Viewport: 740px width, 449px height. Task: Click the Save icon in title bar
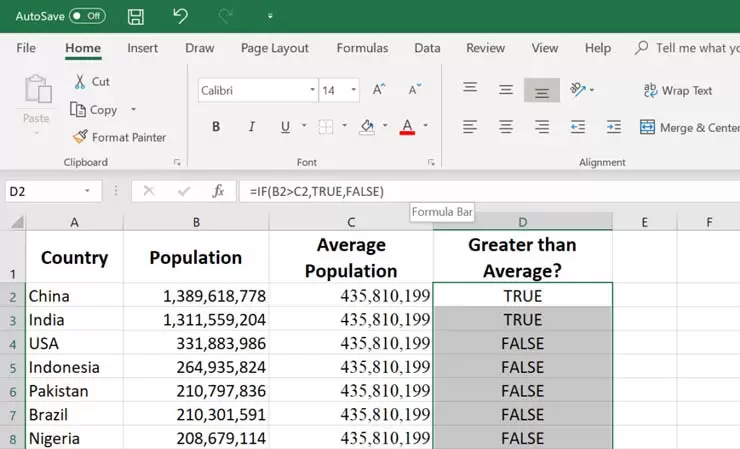(x=136, y=16)
